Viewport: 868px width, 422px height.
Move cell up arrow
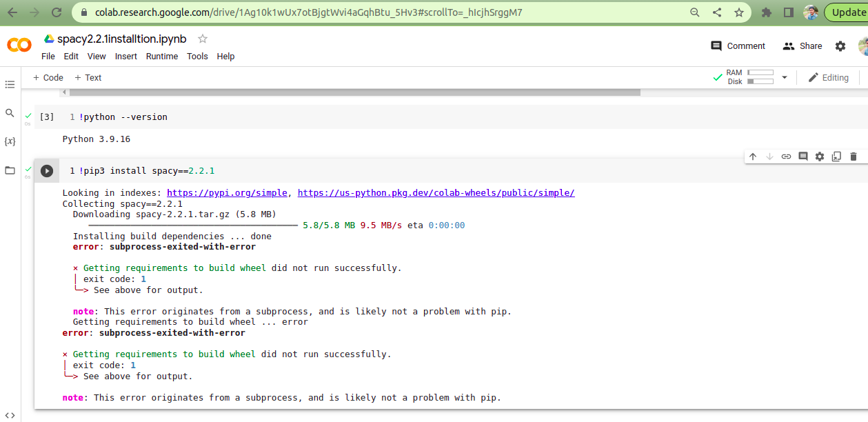[x=753, y=157]
